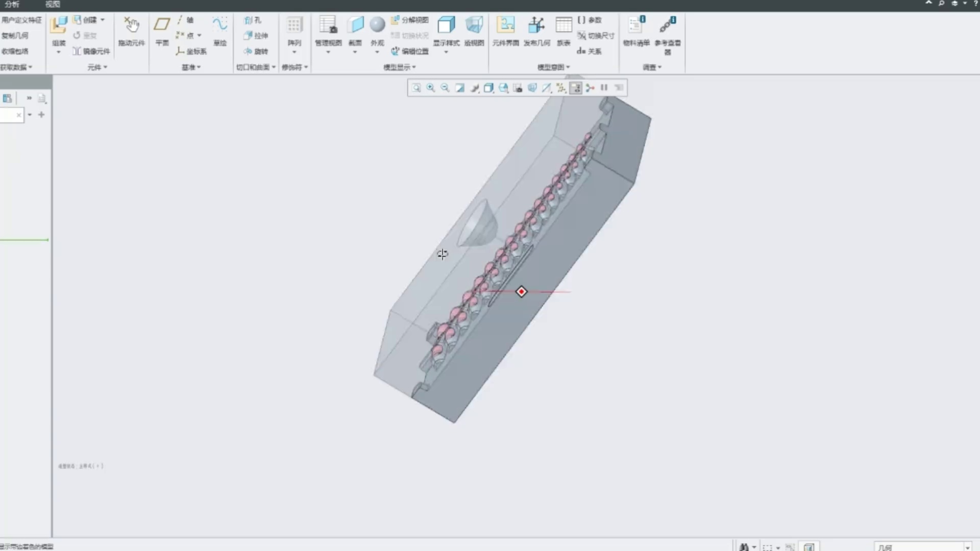Open the 显示样式 (Display Style) dropdown
The image size is (980, 551).
tap(446, 52)
